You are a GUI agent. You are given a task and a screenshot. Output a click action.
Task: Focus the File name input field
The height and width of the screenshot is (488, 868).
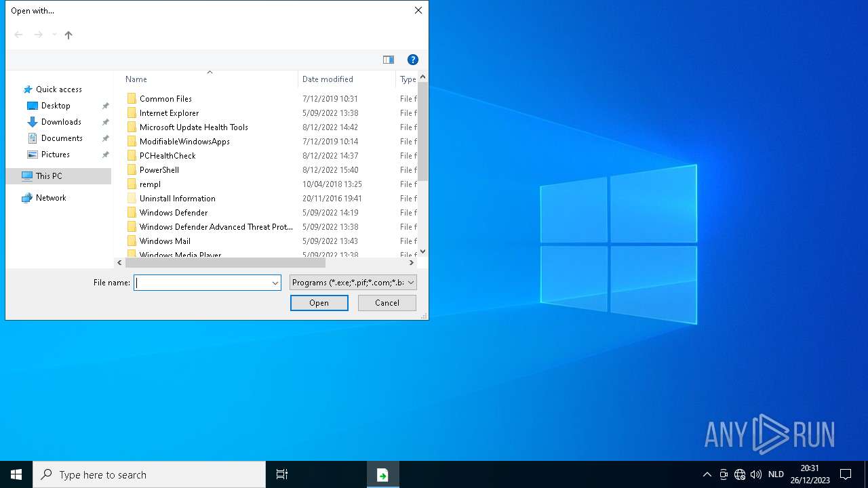(201, 283)
